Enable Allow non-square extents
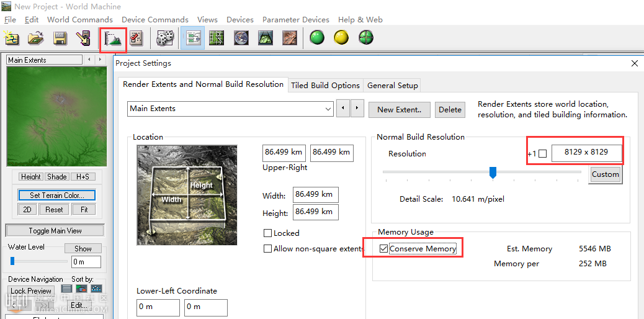This screenshot has height=319, width=644. pyautogui.click(x=267, y=249)
